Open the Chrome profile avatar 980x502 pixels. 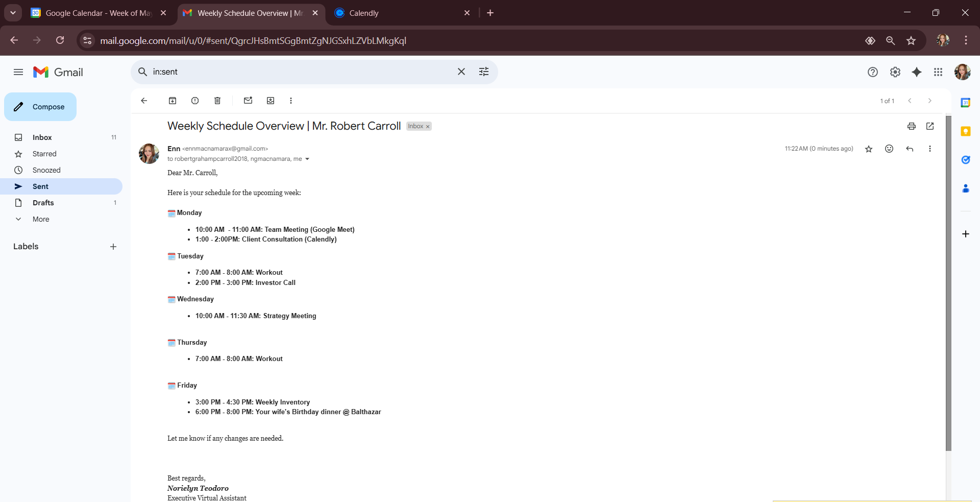tap(943, 40)
